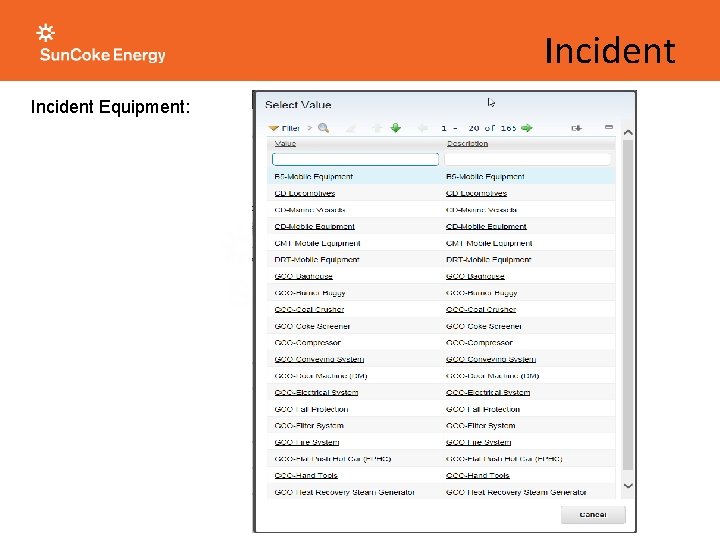The image size is (720, 540).
Task: Click the Description filter input field
Action: [x=528, y=159]
